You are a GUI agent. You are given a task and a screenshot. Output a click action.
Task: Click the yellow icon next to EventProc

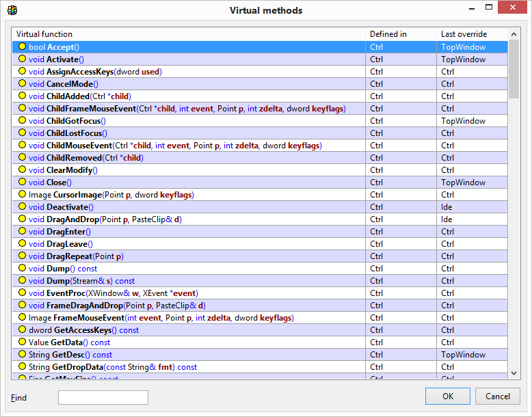pos(22,293)
